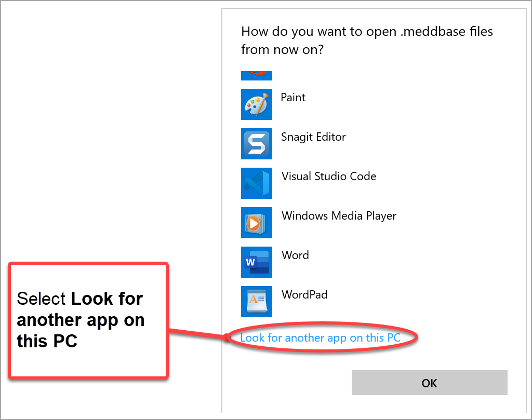The image size is (532, 420).
Task: Click the Snagit Editor label
Action: coord(313,137)
